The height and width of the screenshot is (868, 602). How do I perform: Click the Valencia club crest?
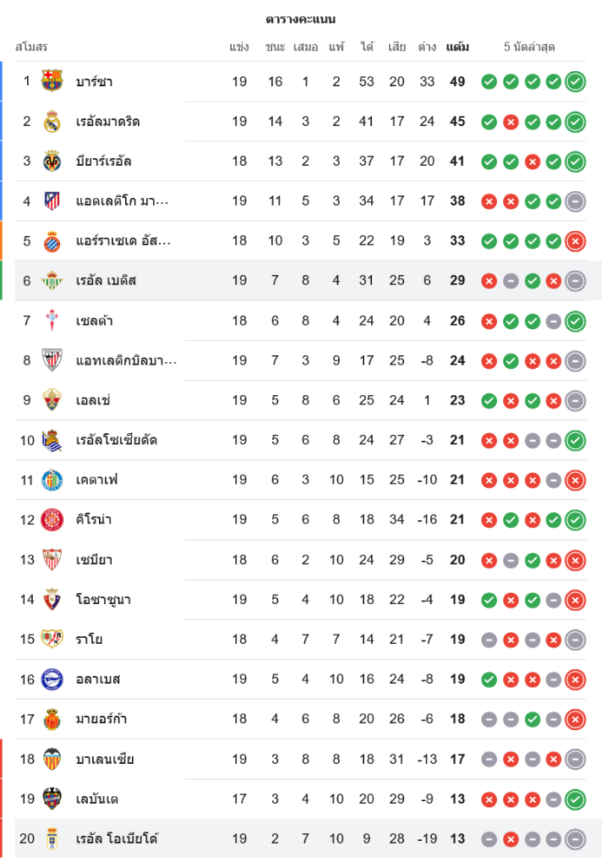point(52,759)
